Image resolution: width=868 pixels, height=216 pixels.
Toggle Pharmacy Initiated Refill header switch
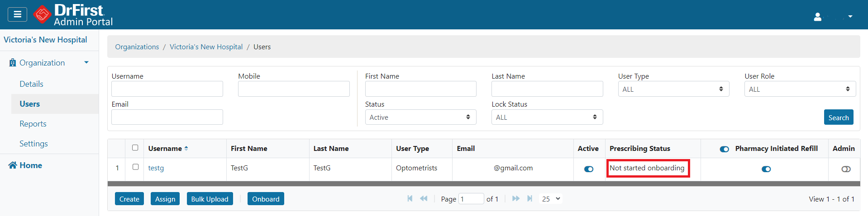click(x=724, y=149)
